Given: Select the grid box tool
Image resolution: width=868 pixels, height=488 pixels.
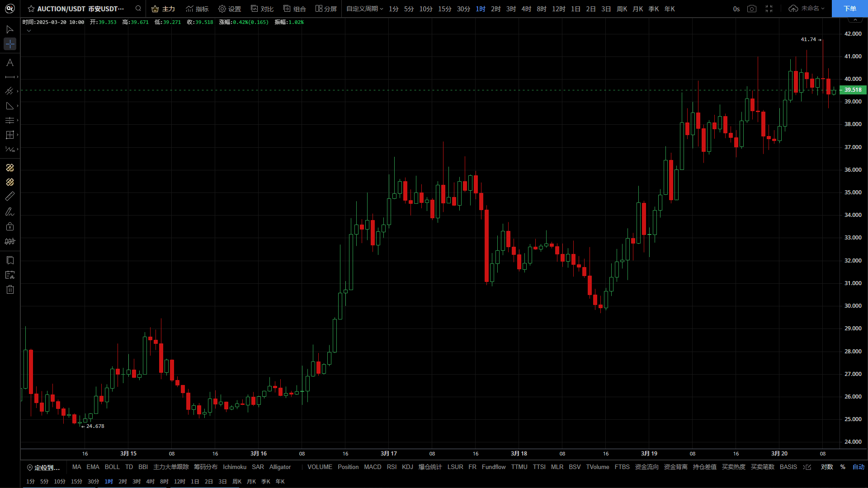Looking at the screenshot, I should [x=9, y=135].
